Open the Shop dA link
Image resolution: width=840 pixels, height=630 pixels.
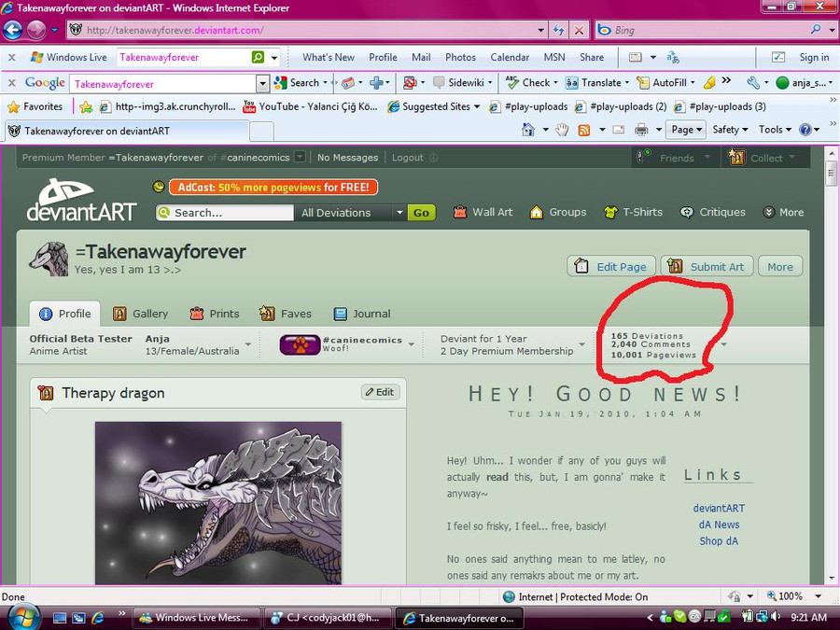(x=719, y=541)
